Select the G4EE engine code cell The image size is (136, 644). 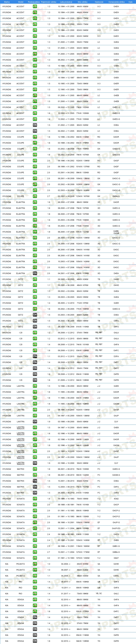pyautogui.click(x=116, y=303)
